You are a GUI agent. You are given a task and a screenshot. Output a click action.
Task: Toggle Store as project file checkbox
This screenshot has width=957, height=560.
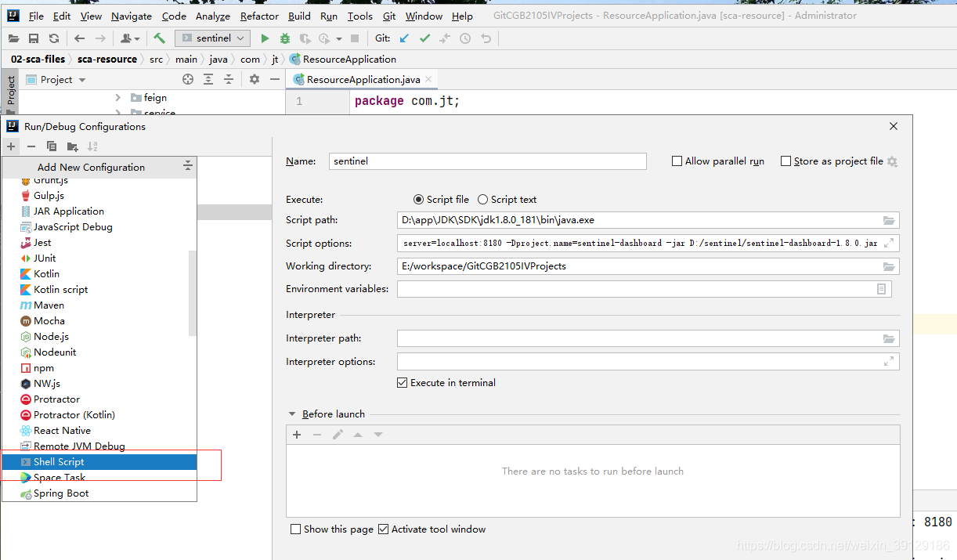785,161
